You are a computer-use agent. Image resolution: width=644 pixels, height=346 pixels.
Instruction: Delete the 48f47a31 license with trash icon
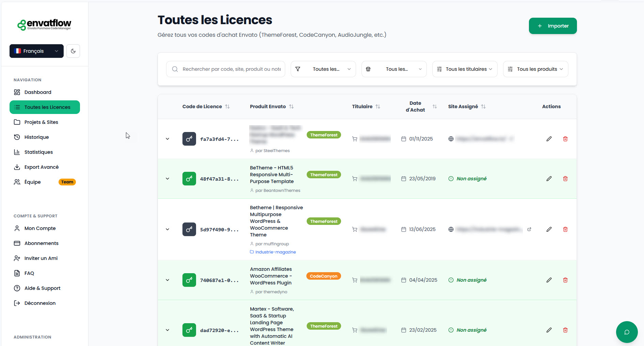tap(565, 179)
